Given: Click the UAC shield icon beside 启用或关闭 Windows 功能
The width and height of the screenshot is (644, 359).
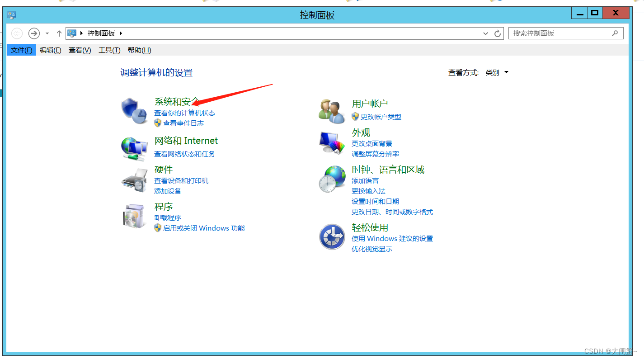Looking at the screenshot, I should click(158, 228).
